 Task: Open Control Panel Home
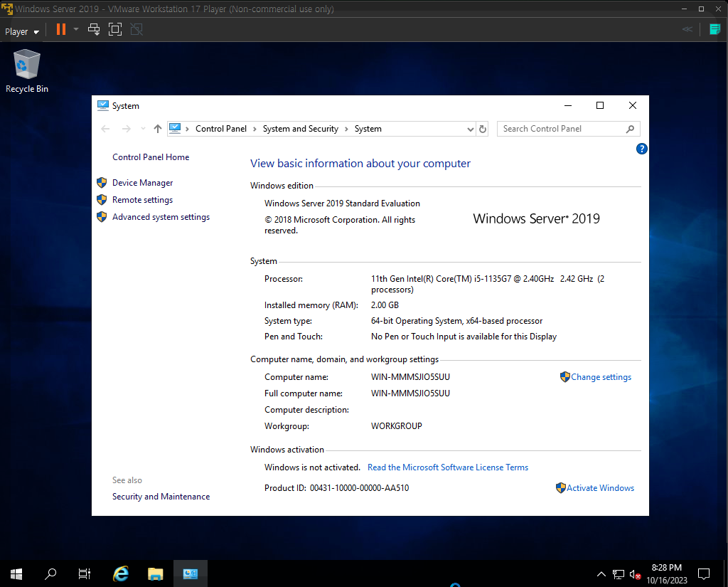[x=151, y=157]
